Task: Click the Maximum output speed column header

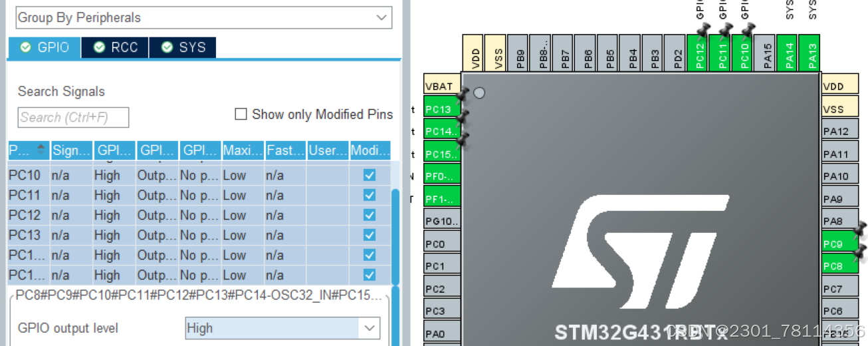Action: [243, 150]
